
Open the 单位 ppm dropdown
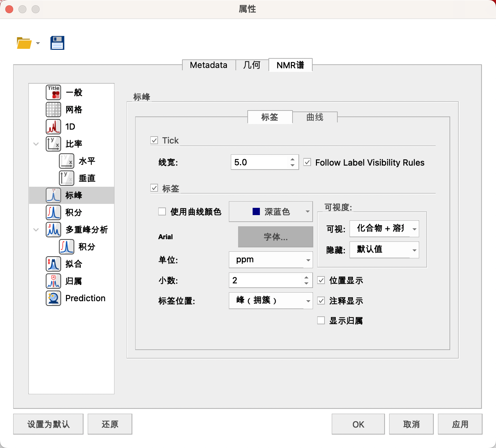[271, 260]
